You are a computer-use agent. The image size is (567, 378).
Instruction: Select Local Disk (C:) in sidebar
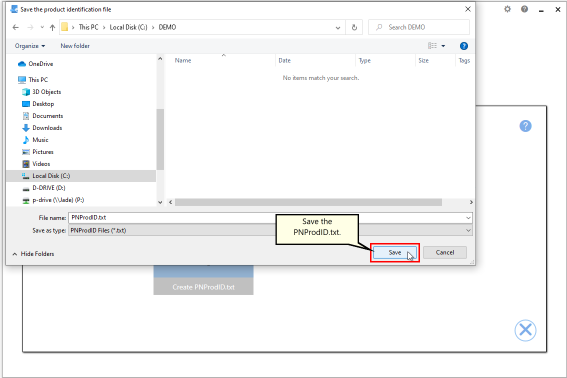pos(81,176)
